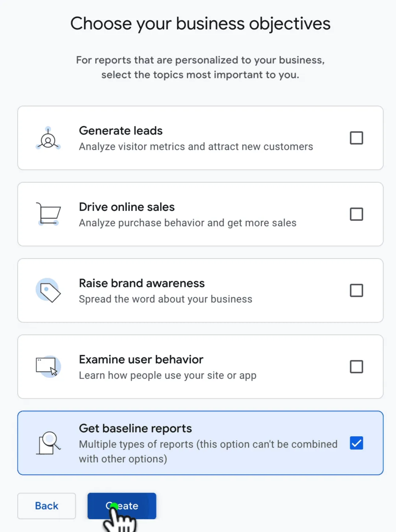The height and width of the screenshot is (532, 396).
Task: Click the 'Drive online sales' title text
Action: click(127, 207)
